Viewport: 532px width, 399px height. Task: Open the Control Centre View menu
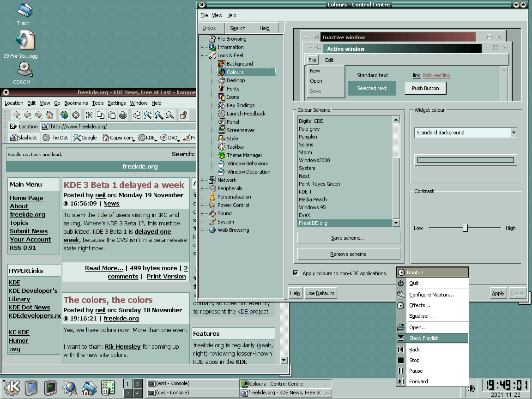(x=217, y=15)
